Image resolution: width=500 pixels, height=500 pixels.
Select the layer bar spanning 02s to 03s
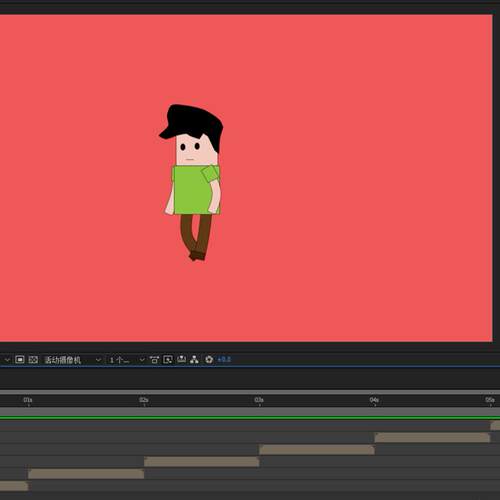click(x=202, y=462)
